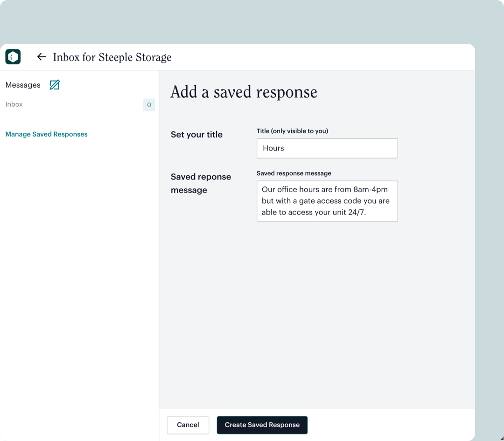
Task: Click the green hexagon app logo
Action: click(13, 57)
